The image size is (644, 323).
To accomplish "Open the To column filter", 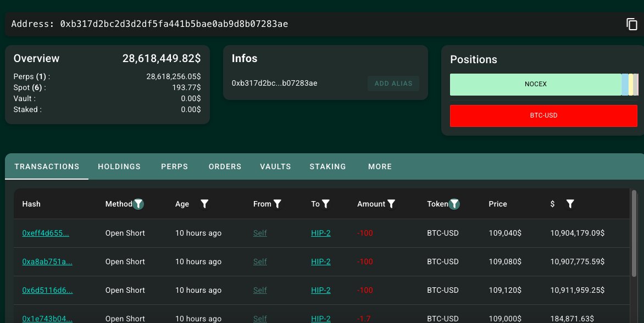I will point(326,204).
